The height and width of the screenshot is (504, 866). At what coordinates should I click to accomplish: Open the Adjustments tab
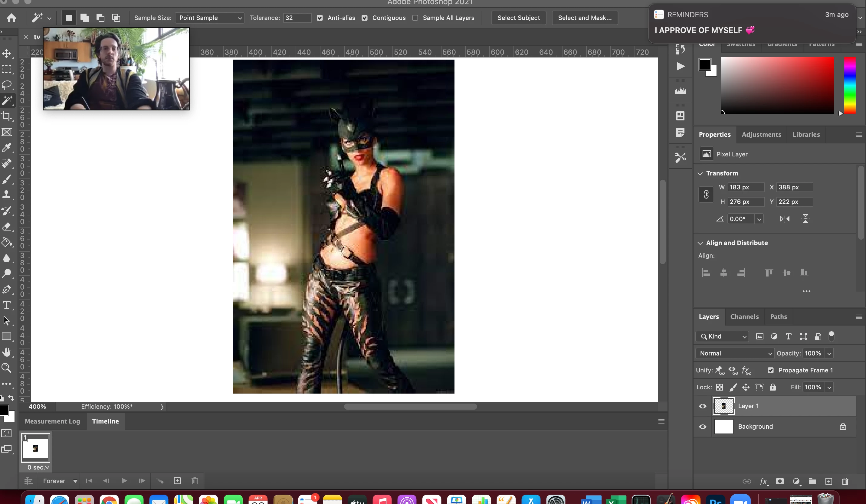(761, 135)
